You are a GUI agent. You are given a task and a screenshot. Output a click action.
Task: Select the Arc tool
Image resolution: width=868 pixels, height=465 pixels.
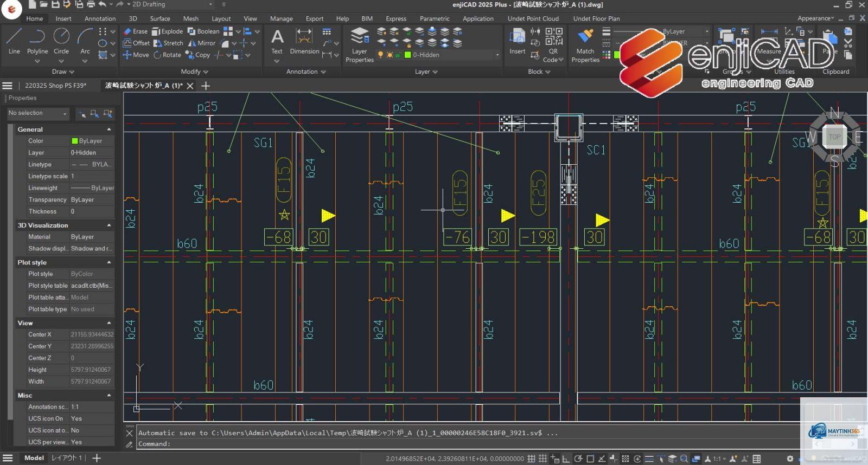85,41
